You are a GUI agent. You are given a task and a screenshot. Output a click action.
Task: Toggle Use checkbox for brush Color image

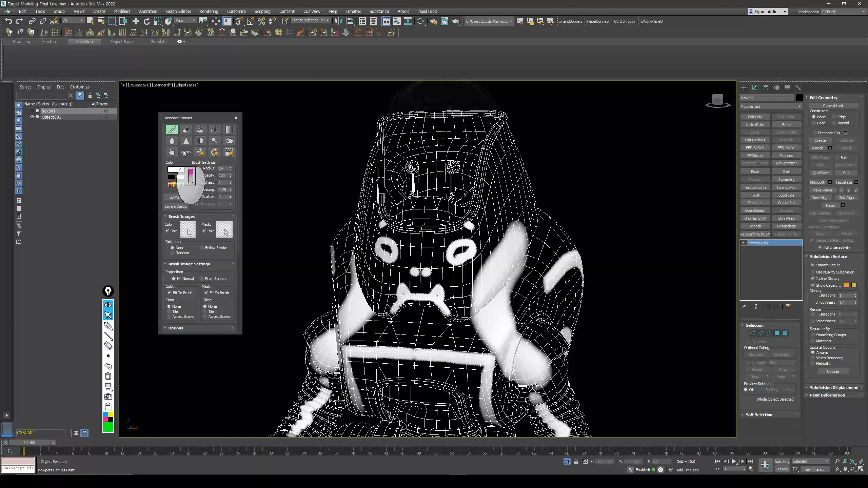167,231
